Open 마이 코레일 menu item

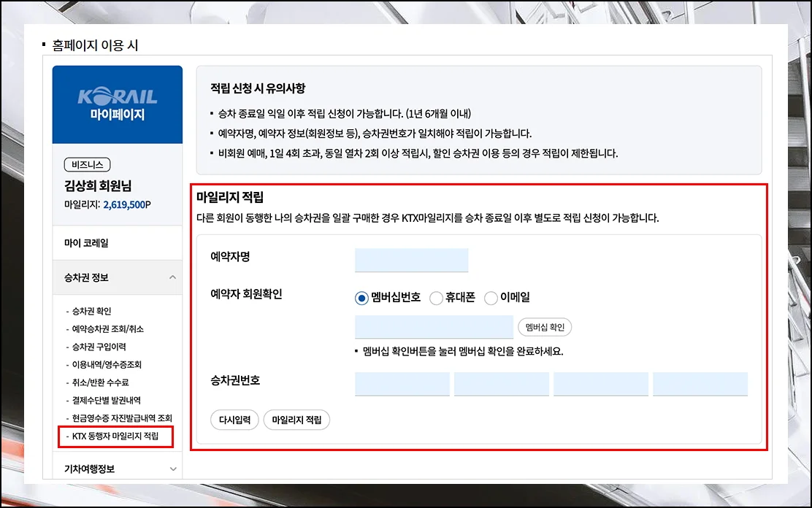point(86,243)
